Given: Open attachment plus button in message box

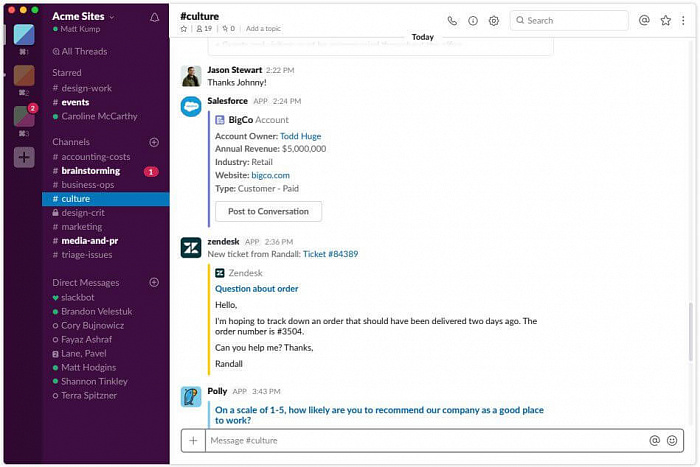Looking at the screenshot, I should pos(193,441).
